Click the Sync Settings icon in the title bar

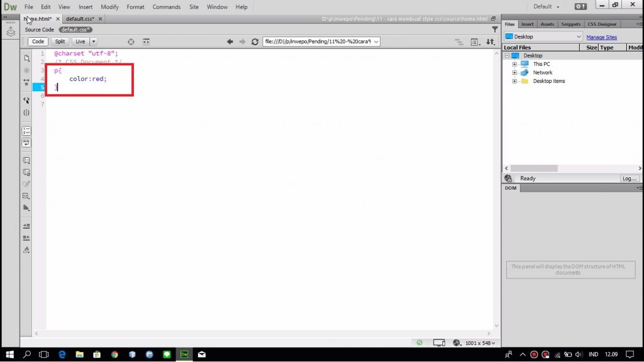tap(580, 6)
